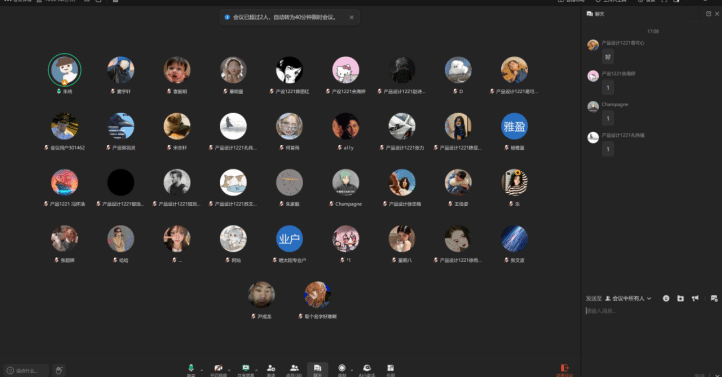This screenshot has width=722, height=377.
Task: Select the participant tile named D
Action: [458, 75]
